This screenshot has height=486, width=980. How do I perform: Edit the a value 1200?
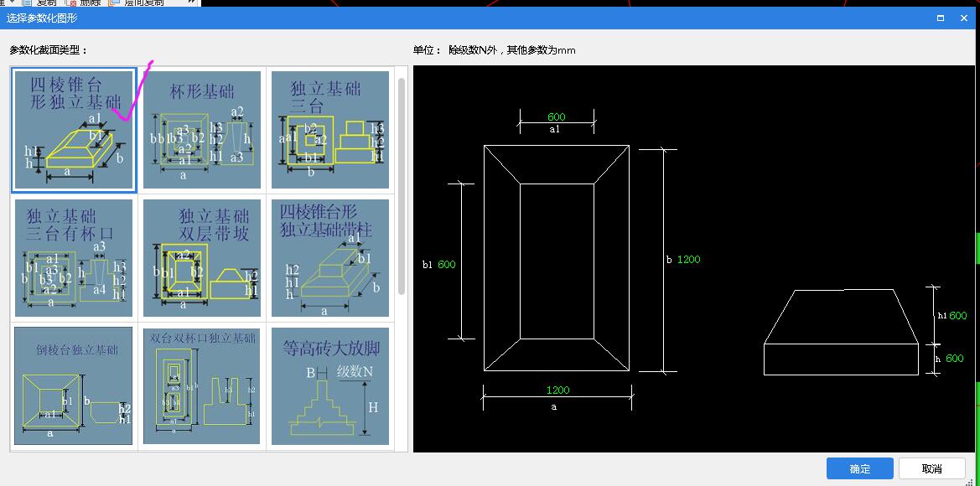(x=557, y=390)
